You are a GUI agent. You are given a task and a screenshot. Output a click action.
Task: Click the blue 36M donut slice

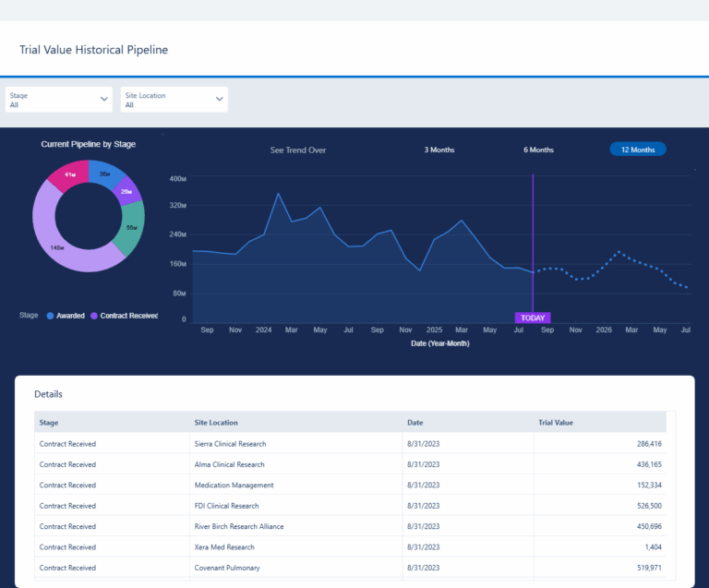click(105, 172)
